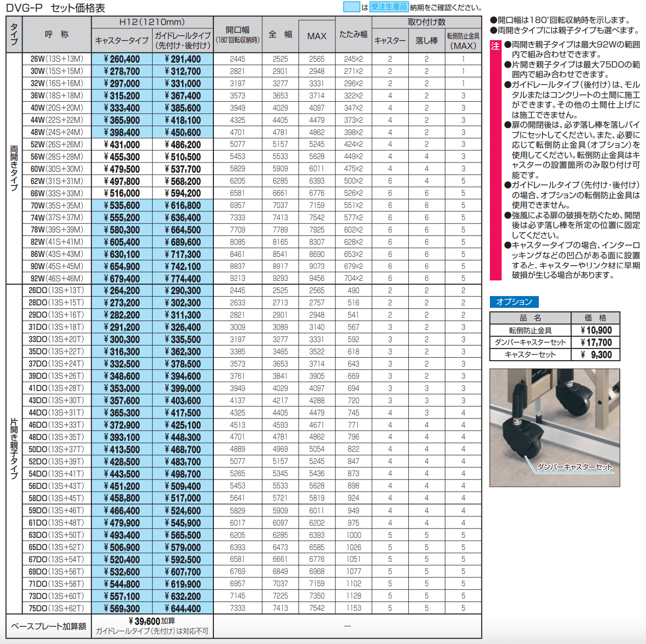This screenshot has height=644, width=646.
Task: Click the ¥260,400 price cell
Action: tap(122, 59)
